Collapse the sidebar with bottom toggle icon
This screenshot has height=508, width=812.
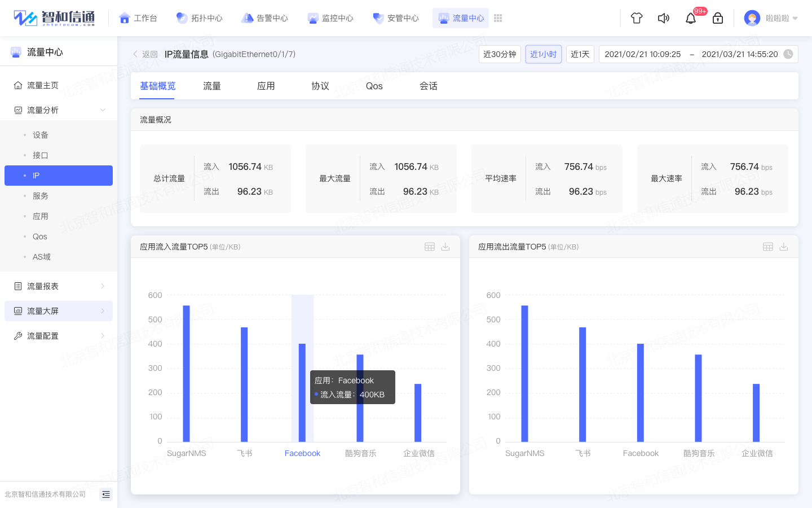(x=106, y=494)
